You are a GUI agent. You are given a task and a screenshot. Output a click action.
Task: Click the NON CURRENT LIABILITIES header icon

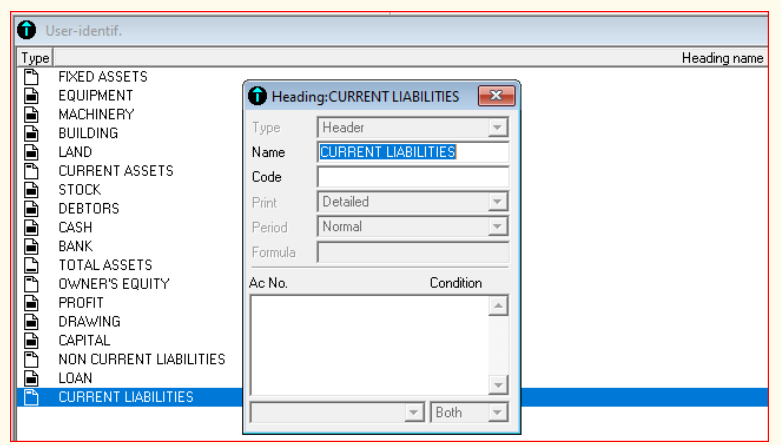coord(31,359)
